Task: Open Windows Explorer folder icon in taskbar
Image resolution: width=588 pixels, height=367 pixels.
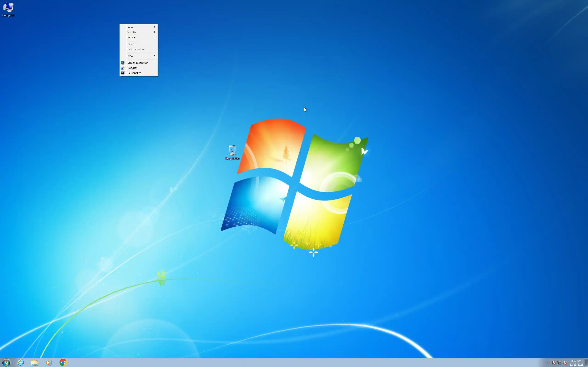Action: [35, 362]
